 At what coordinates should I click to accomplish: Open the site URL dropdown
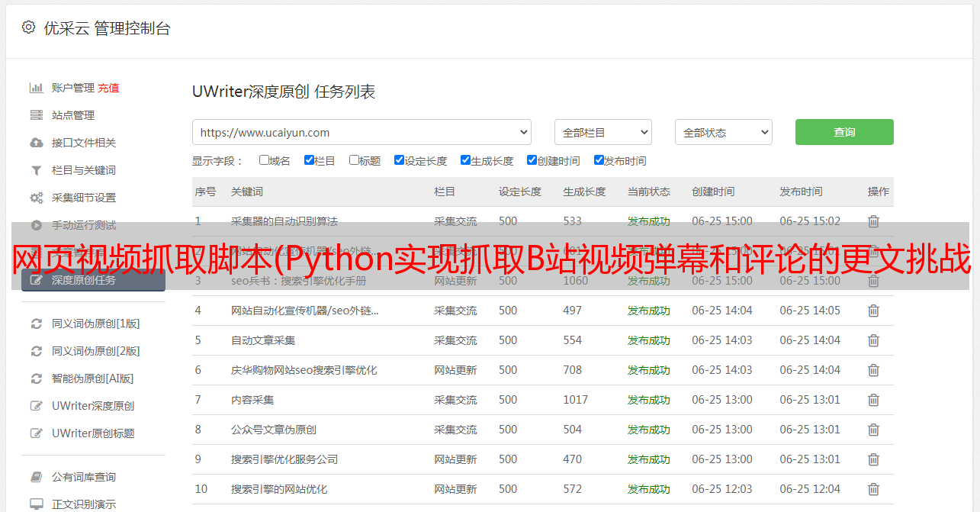(361, 132)
